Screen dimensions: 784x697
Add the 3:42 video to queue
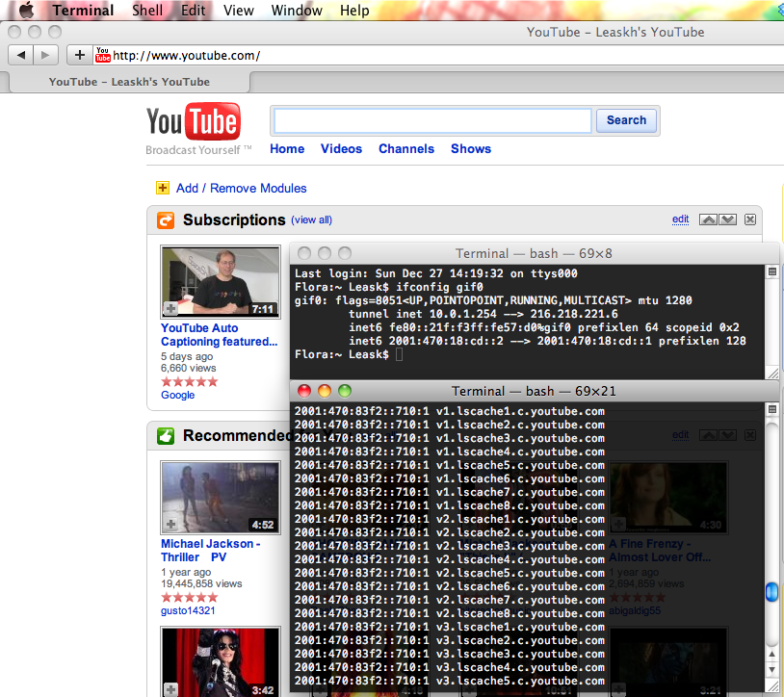[170, 689]
